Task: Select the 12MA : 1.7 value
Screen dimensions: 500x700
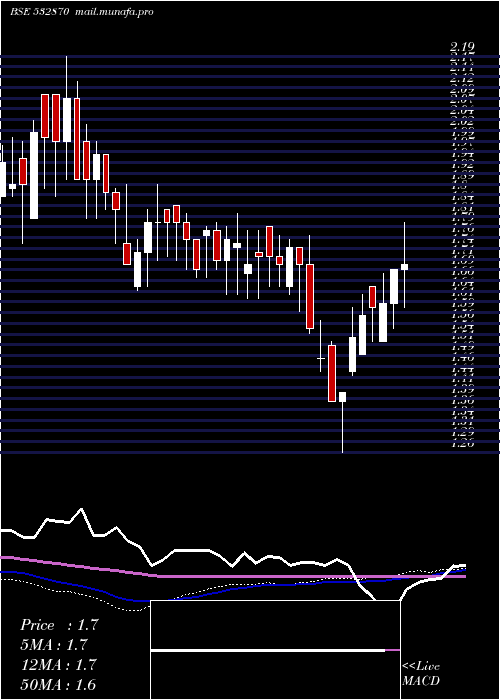Action: 58,664
